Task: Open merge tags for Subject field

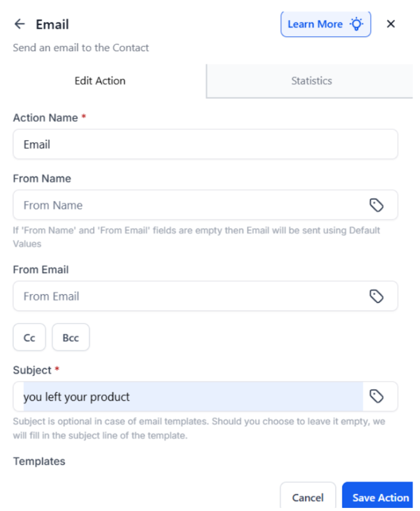Action: click(x=376, y=396)
